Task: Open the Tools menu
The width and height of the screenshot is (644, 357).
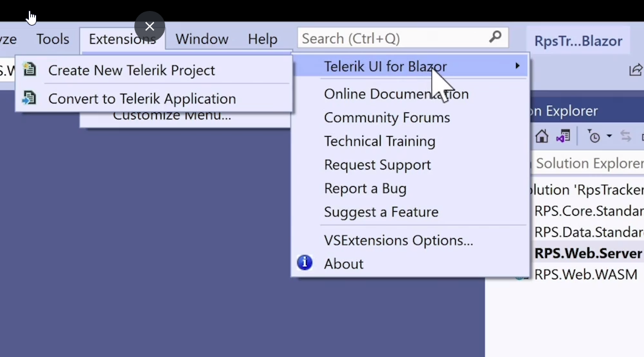Action: click(x=53, y=39)
